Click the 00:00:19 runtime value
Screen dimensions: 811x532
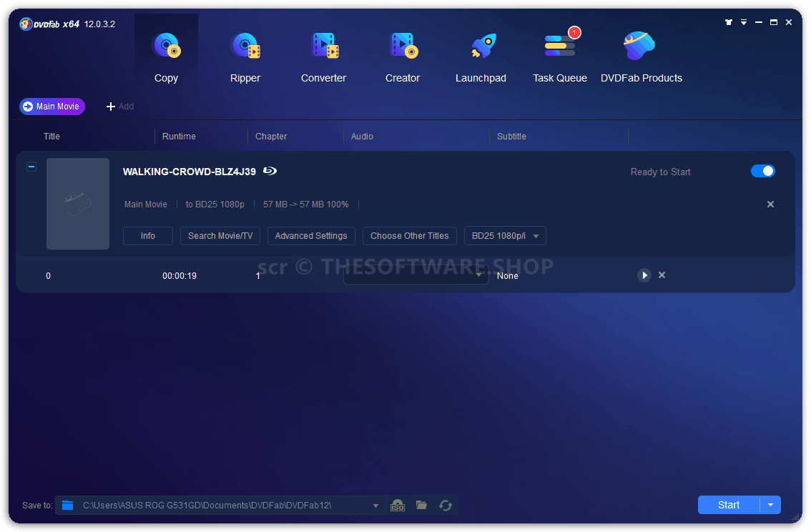coord(180,276)
